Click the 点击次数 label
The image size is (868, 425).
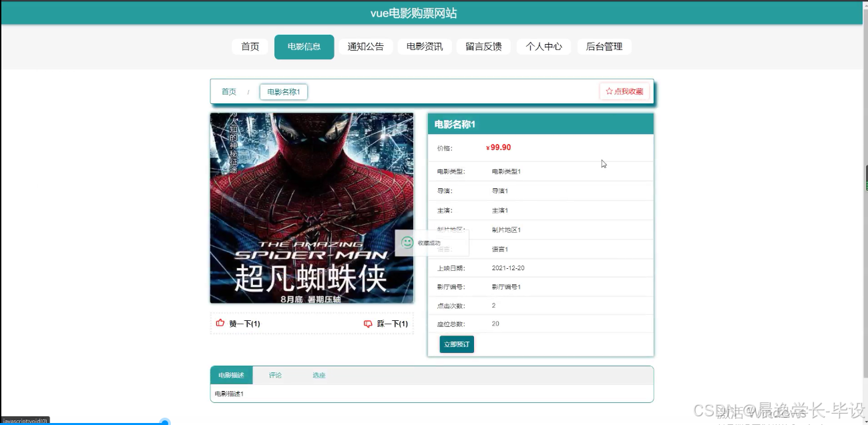(451, 306)
